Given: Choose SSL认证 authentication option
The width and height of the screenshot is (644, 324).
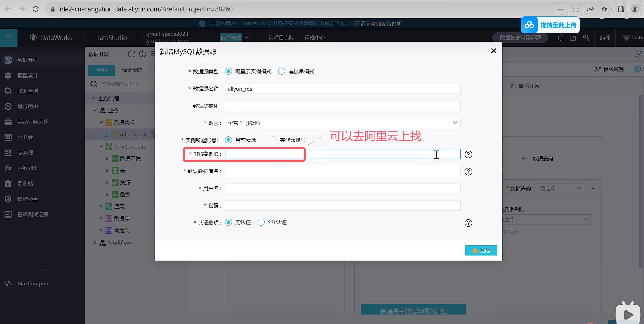Looking at the screenshot, I should click(x=261, y=222).
